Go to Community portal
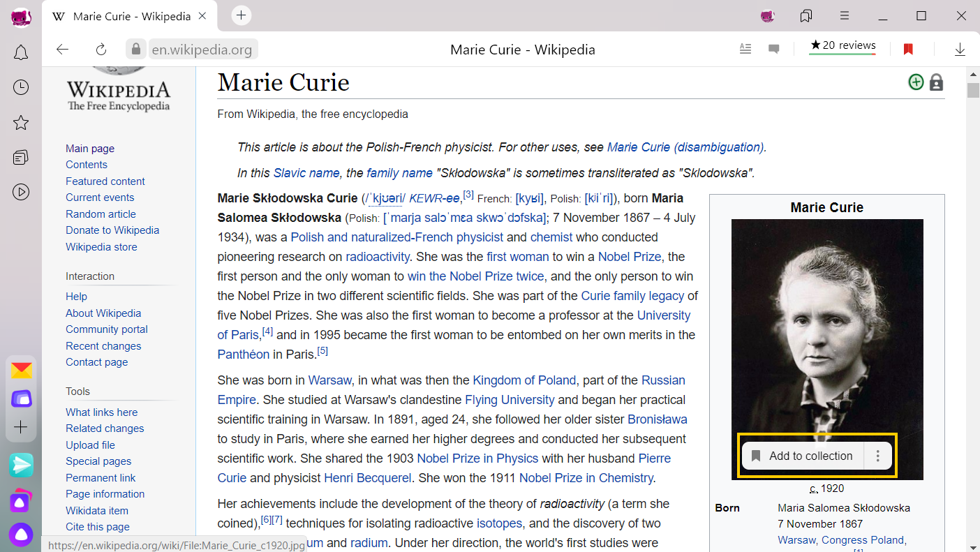The image size is (980, 552). [x=107, y=329]
